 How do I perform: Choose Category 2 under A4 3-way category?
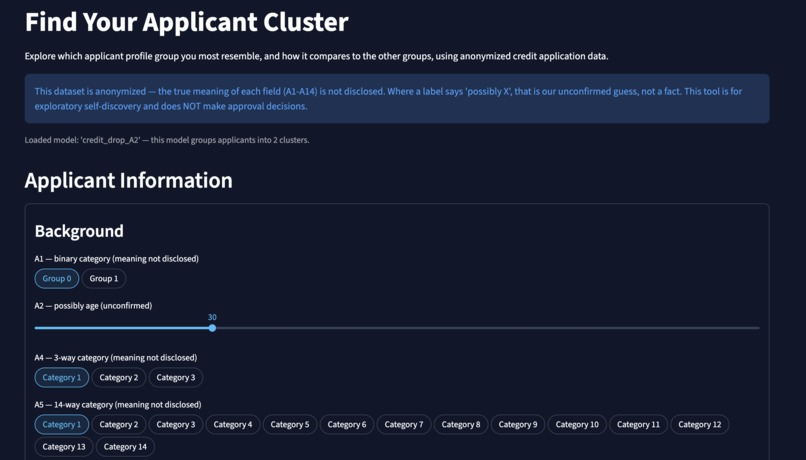(119, 377)
